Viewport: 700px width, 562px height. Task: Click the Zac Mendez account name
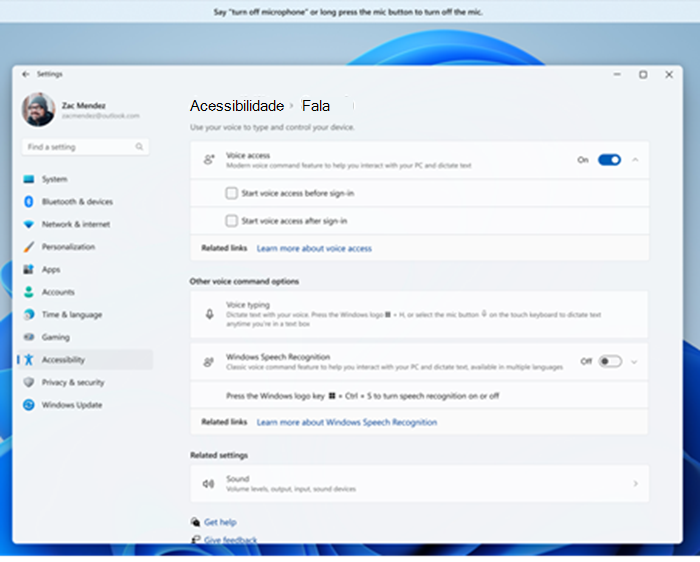tap(83, 106)
